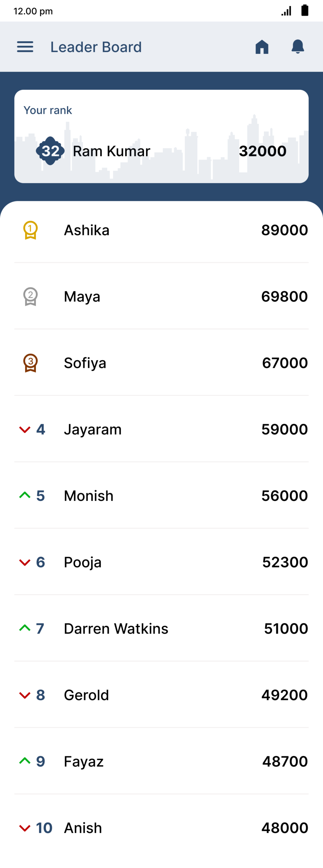Image resolution: width=323 pixels, height=868 pixels.
Task: Open Gerold's leaderboard entry
Action: coord(161,695)
